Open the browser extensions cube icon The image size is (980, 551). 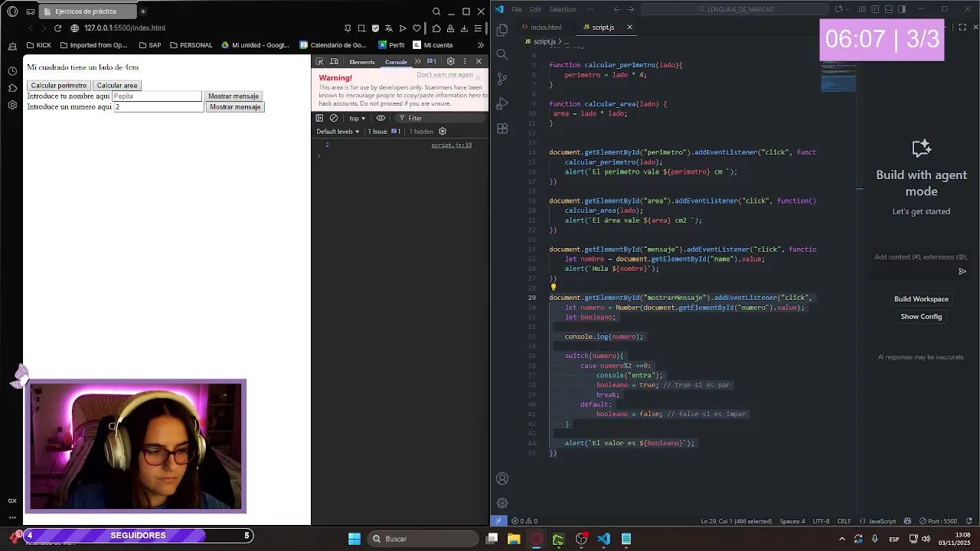point(436,28)
